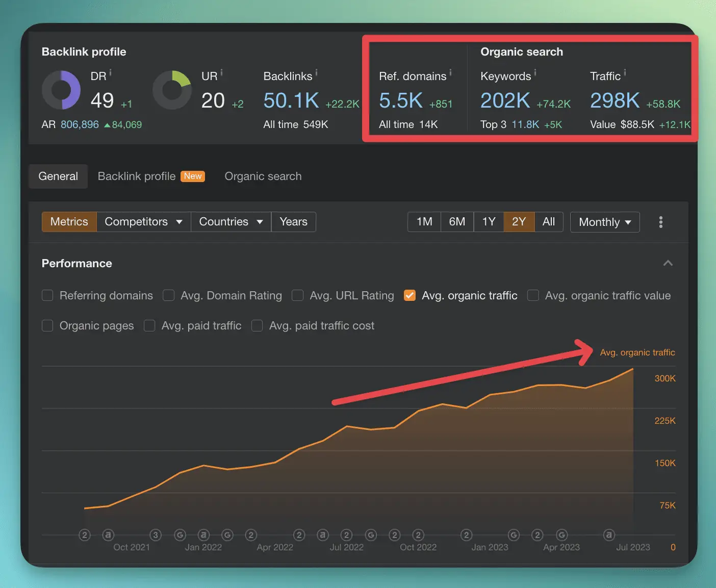The height and width of the screenshot is (588, 716).
Task: Click the Oct 2021 axis label
Action: [x=132, y=547]
